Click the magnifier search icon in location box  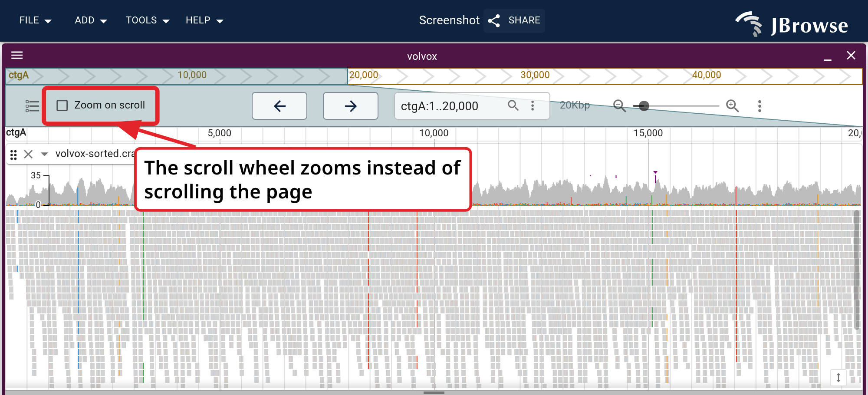click(513, 105)
